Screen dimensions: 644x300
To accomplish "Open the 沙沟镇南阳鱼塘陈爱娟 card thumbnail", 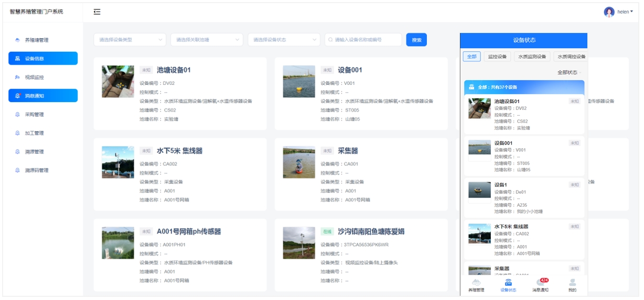I will [299, 243].
